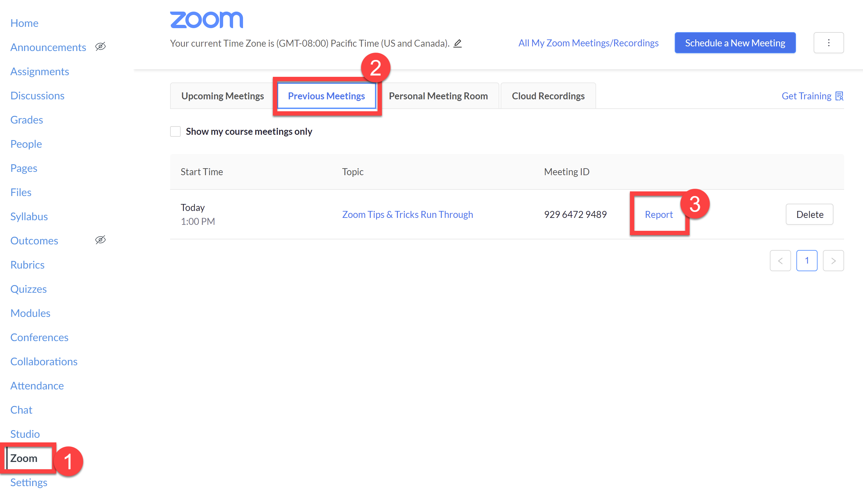Select Personal Meeting Room tab
The height and width of the screenshot is (504, 863).
(438, 95)
